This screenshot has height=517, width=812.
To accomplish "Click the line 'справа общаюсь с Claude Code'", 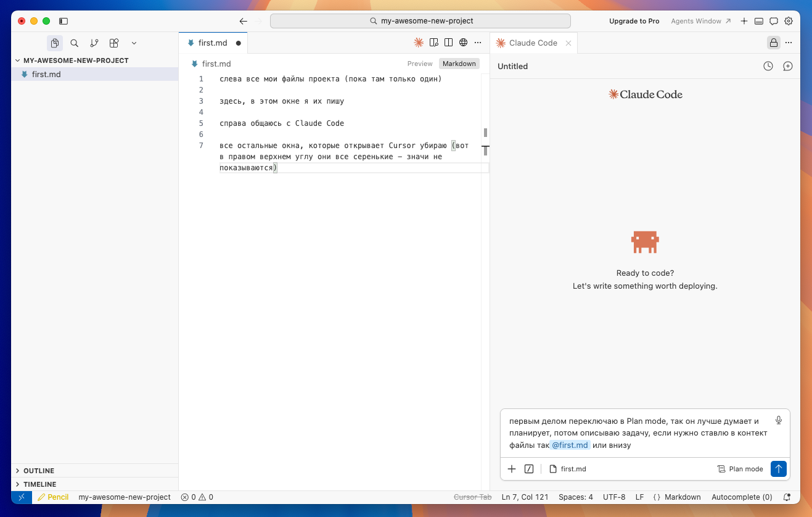I will click(282, 123).
